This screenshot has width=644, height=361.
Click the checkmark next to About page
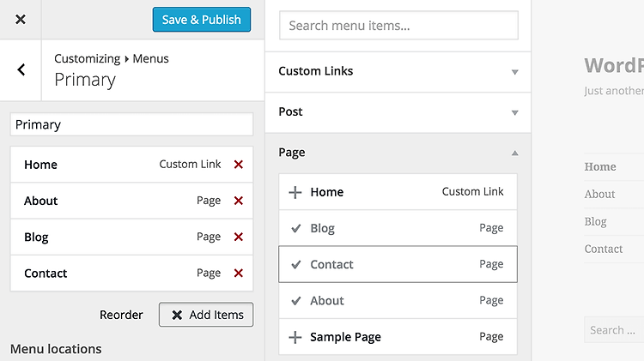[x=295, y=301]
